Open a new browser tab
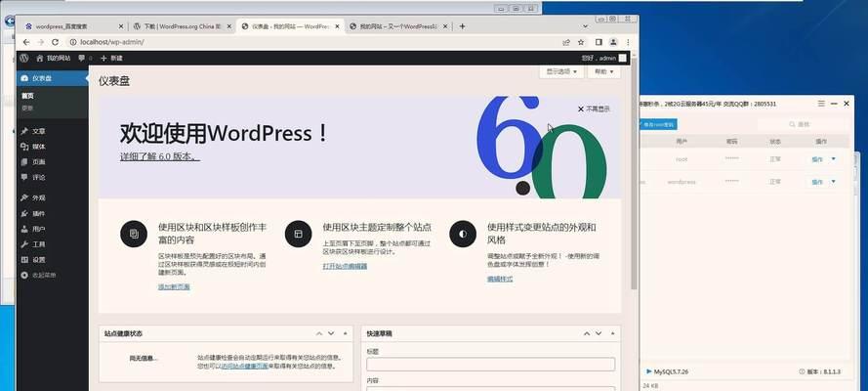This screenshot has width=868, height=391. pos(462,26)
